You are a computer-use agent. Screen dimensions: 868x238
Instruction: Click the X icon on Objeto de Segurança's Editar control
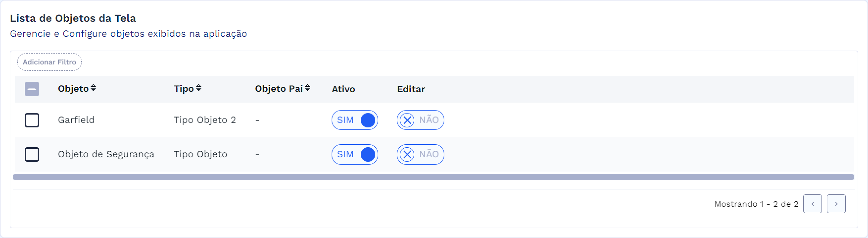pos(407,154)
